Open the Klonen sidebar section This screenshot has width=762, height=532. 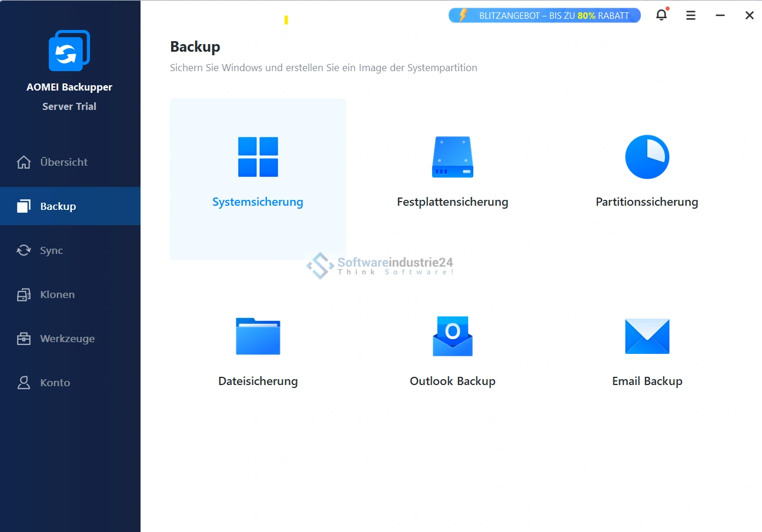coord(57,295)
